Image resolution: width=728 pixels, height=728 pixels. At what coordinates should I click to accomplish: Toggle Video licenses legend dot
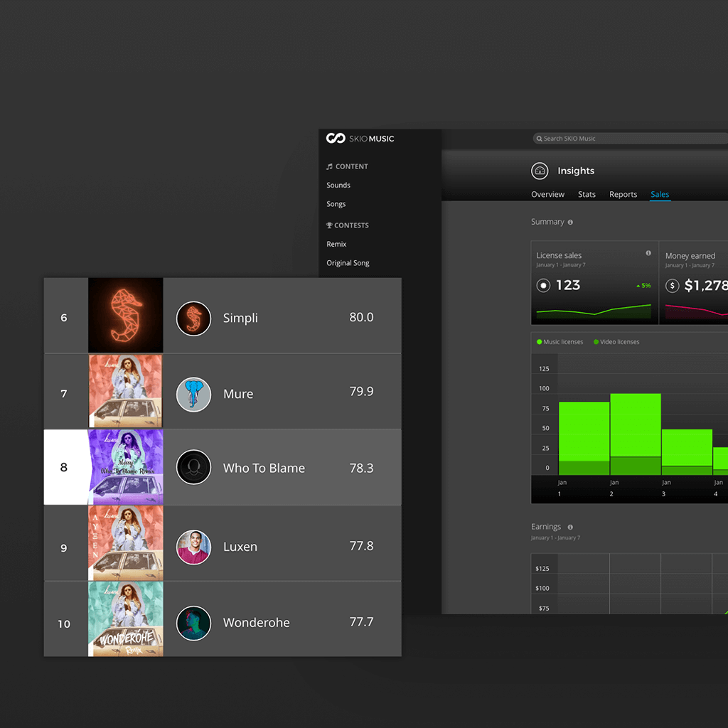coord(596,342)
